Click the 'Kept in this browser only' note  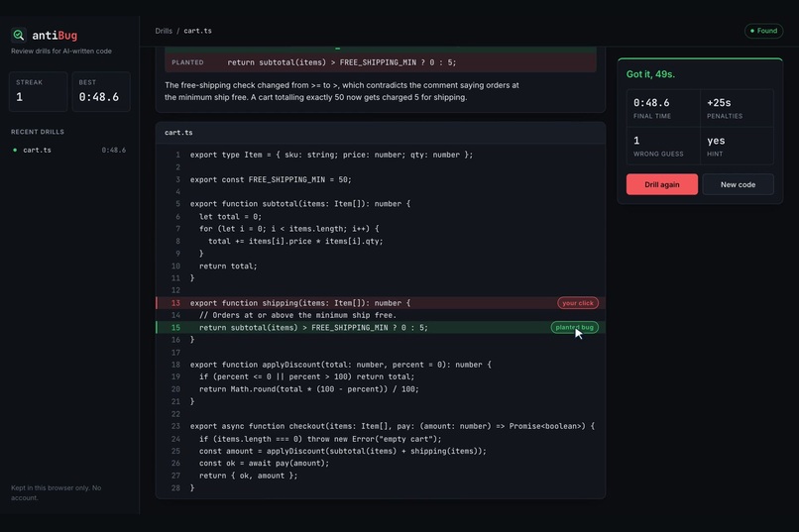(x=57, y=492)
